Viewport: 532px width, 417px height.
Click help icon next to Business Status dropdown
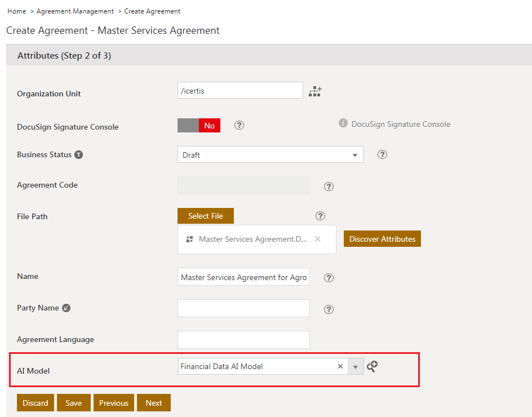click(x=382, y=154)
